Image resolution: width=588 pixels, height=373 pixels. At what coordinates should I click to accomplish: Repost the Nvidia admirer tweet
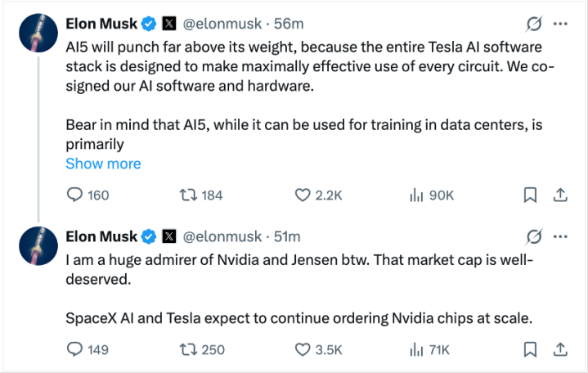(x=187, y=349)
